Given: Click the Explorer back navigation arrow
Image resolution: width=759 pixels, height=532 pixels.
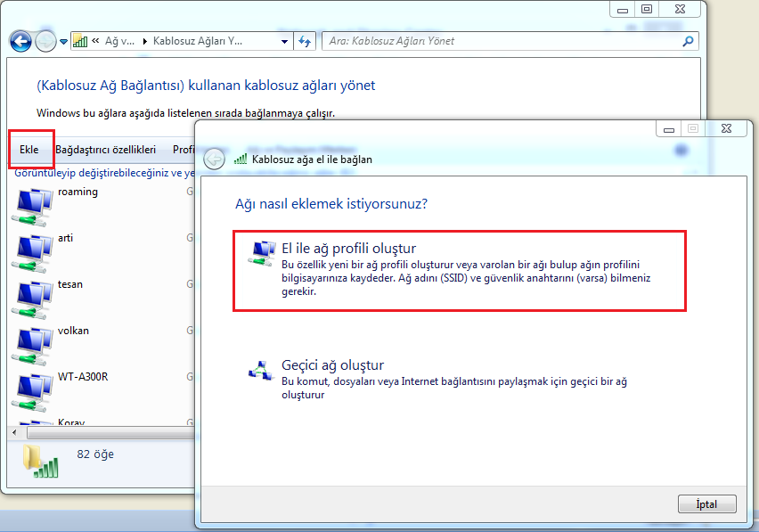Looking at the screenshot, I should pyautogui.click(x=20, y=41).
